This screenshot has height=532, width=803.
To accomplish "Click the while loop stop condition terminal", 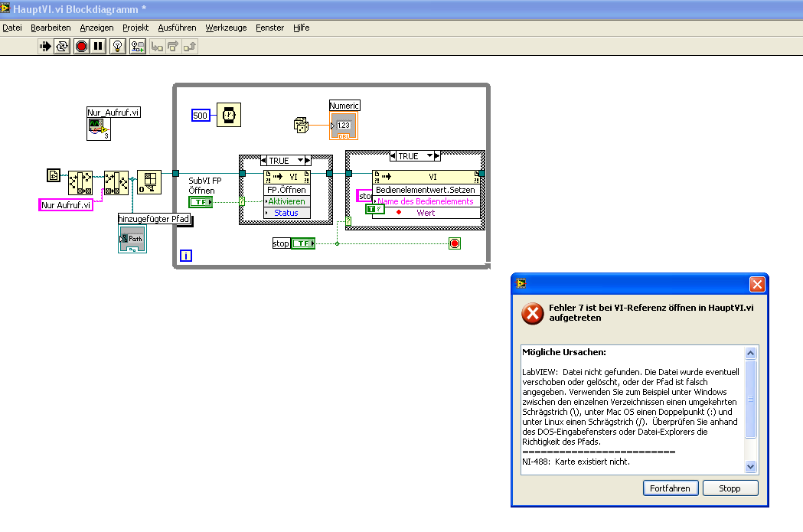I will point(454,243).
